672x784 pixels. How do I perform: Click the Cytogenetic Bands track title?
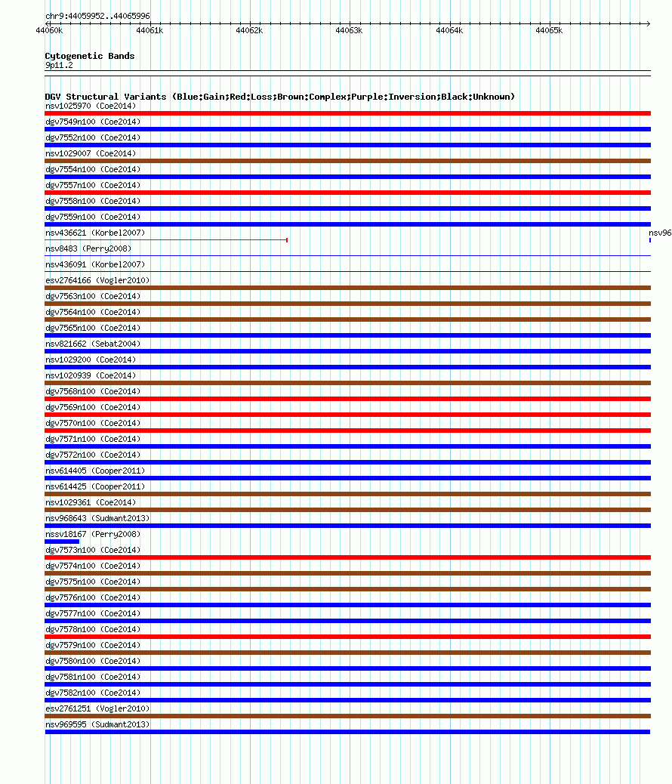coord(90,56)
